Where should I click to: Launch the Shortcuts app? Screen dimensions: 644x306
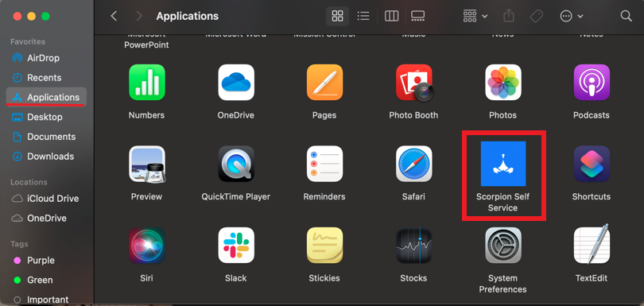tap(592, 164)
